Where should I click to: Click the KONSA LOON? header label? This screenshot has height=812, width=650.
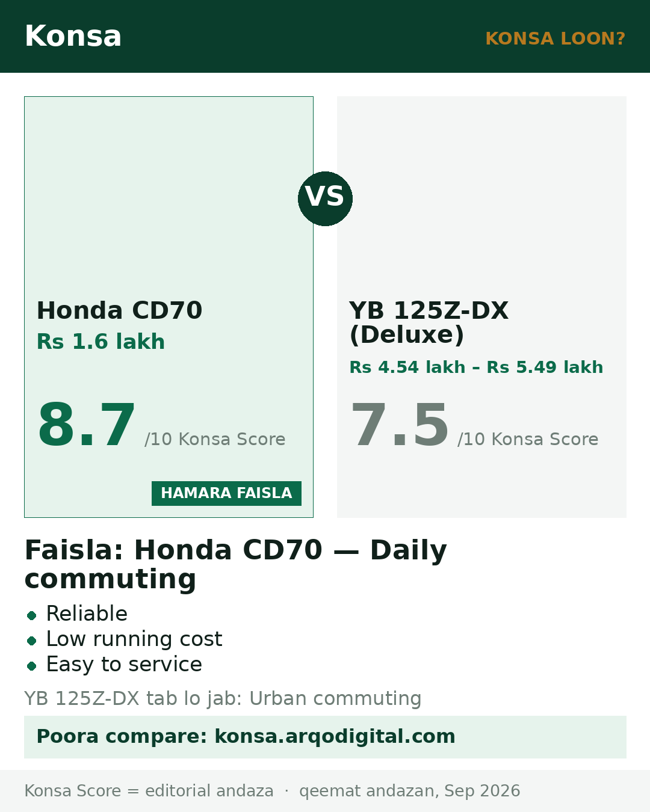(555, 38)
